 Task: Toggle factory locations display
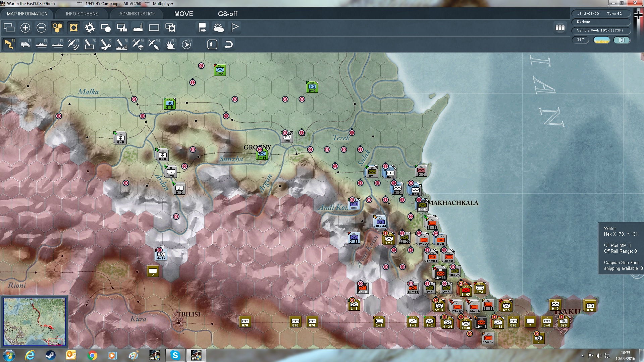[138, 28]
